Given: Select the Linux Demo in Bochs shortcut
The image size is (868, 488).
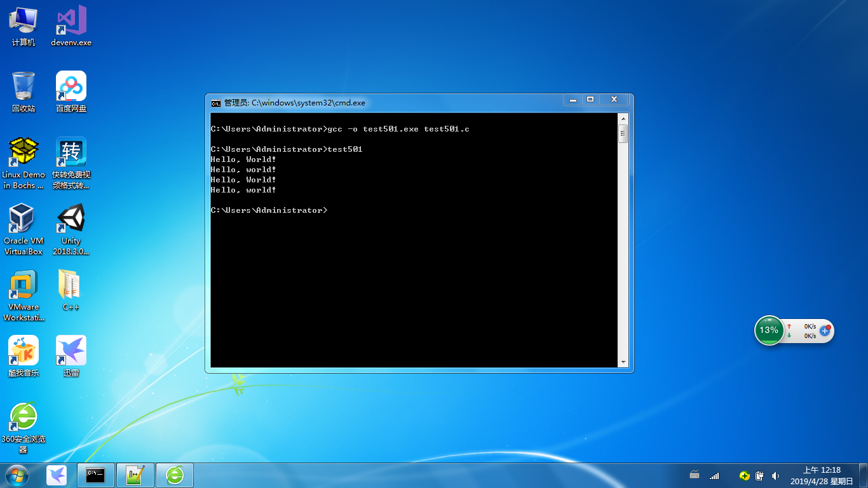Looking at the screenshot, I should (24, 164).
